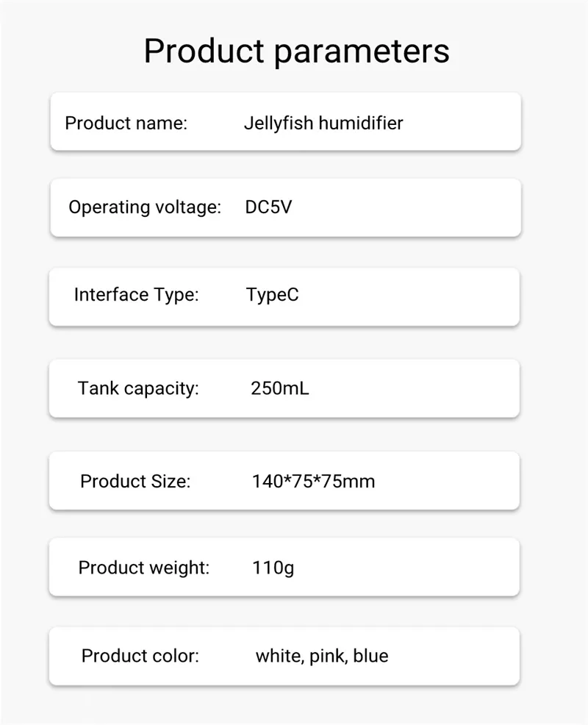588x725 pixels.
Task: Select the "DC5V" voltage value
Action: pos(268,207)
